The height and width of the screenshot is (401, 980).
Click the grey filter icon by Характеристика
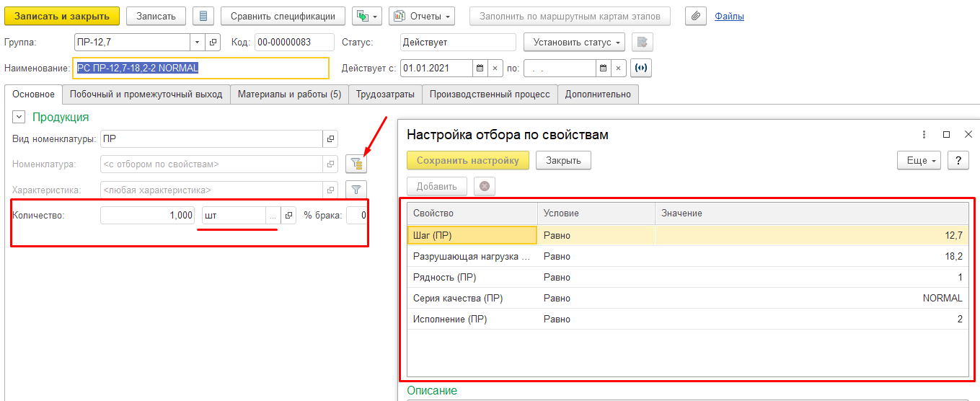[x=356, y=190]
